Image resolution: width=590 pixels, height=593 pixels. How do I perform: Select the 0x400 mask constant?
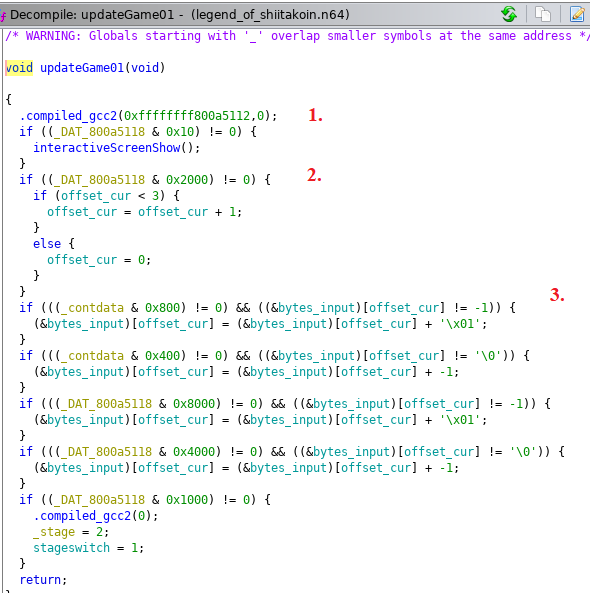(x=163, y=356)
